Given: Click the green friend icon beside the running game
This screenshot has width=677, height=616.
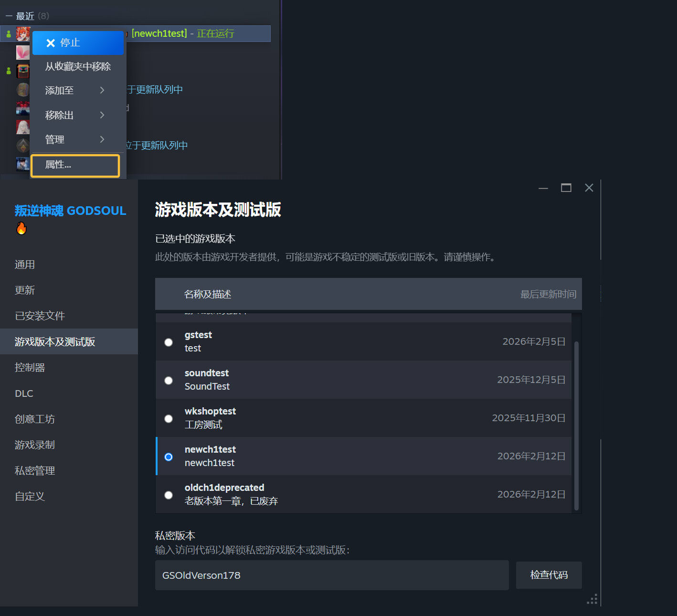Looking at the screenshot, I should tap(9, 34).
